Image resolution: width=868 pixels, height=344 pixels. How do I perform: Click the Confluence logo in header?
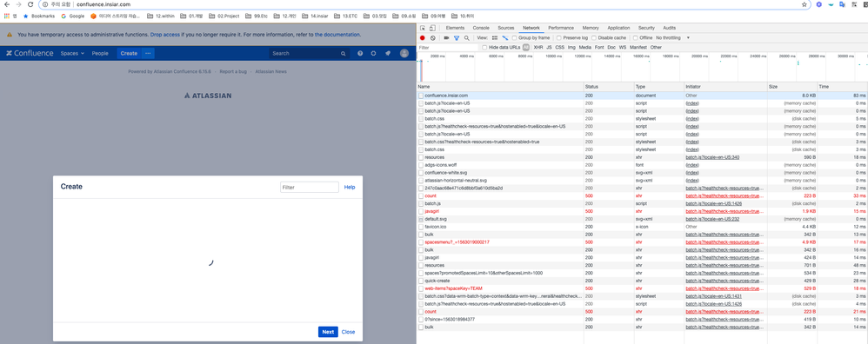(x=30, y=54)
